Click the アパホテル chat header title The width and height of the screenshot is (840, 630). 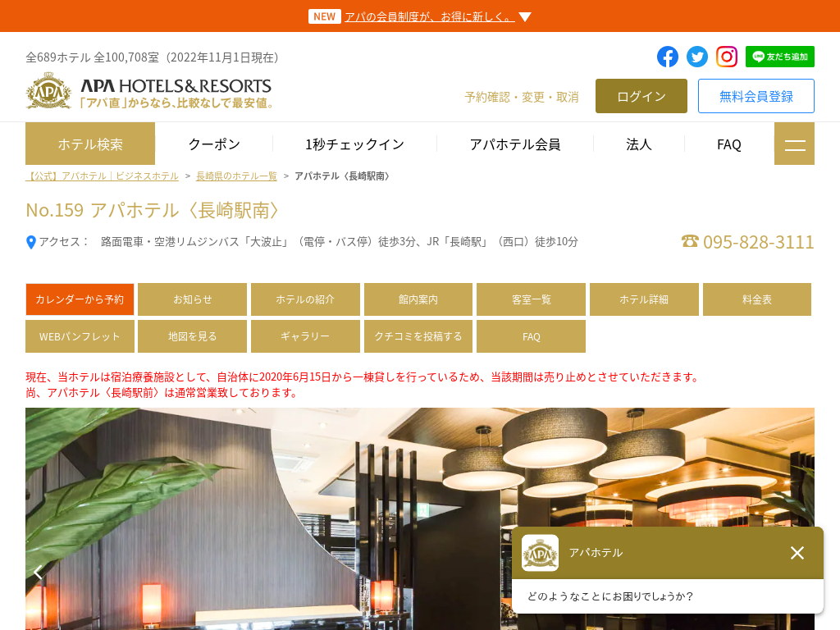596,552
